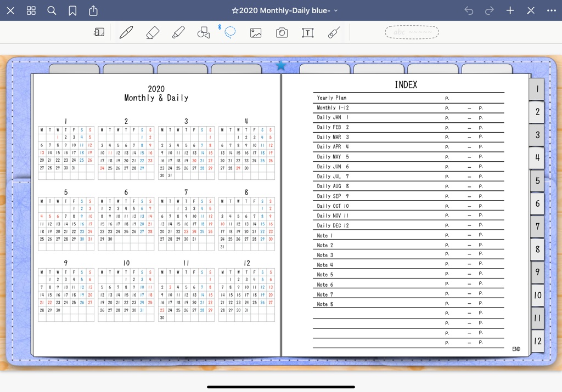Viewport: 562px width, 392px height.
Task: Tap the blue star at planner top
Action: (281, 65)
